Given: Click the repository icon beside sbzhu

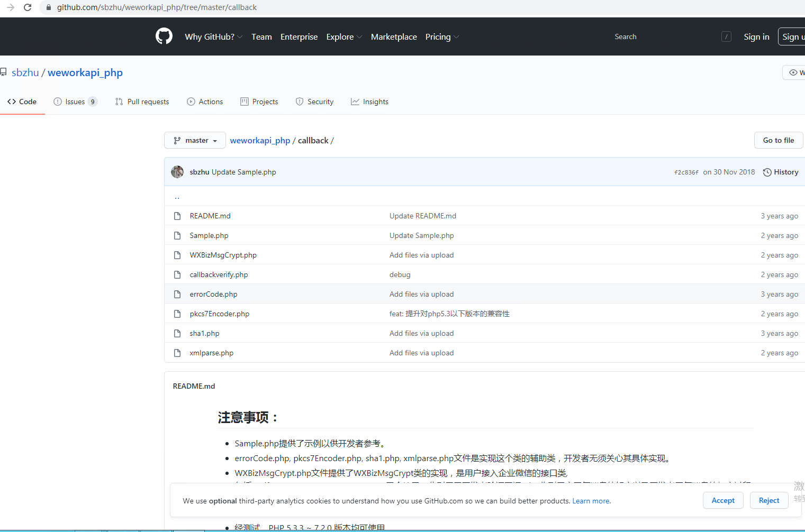Looking at the screenshot, I should (3, 72).
